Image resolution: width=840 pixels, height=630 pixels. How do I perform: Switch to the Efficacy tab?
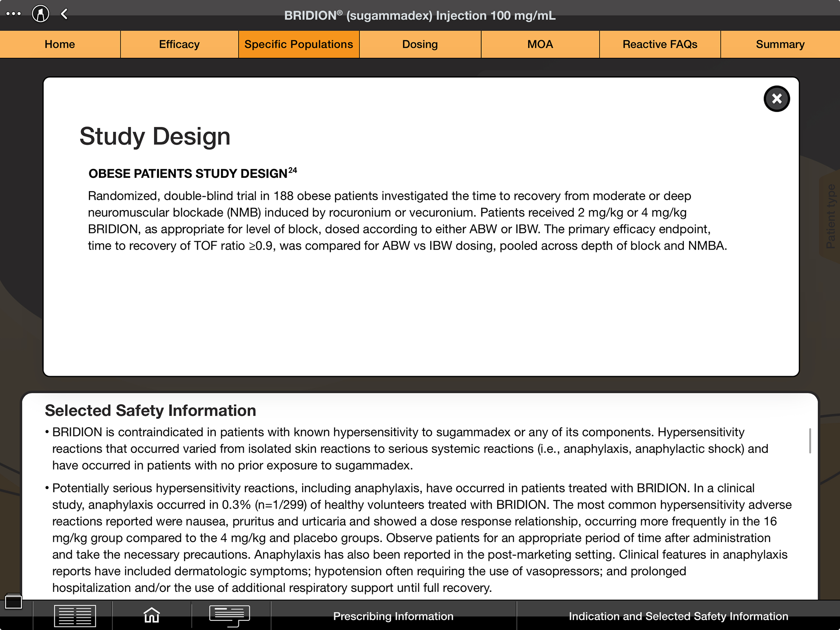coord(179,44)
